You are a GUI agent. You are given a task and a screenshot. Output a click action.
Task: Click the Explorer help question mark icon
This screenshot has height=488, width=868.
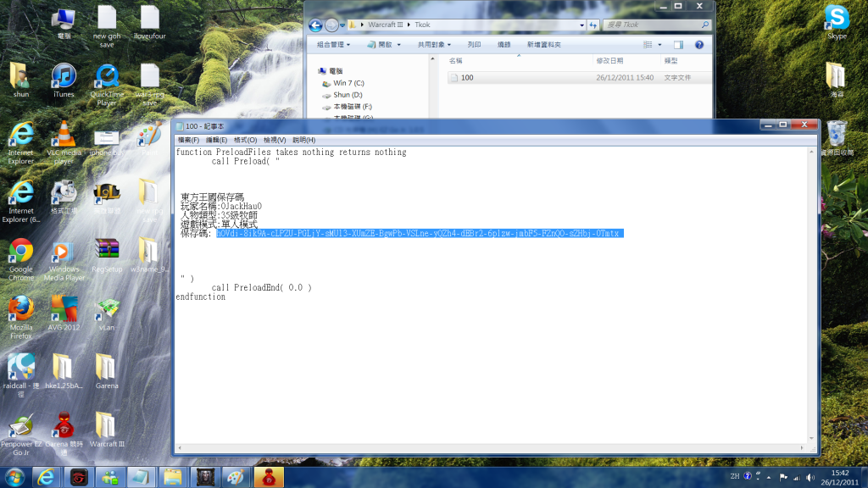(x=699, y=45)
